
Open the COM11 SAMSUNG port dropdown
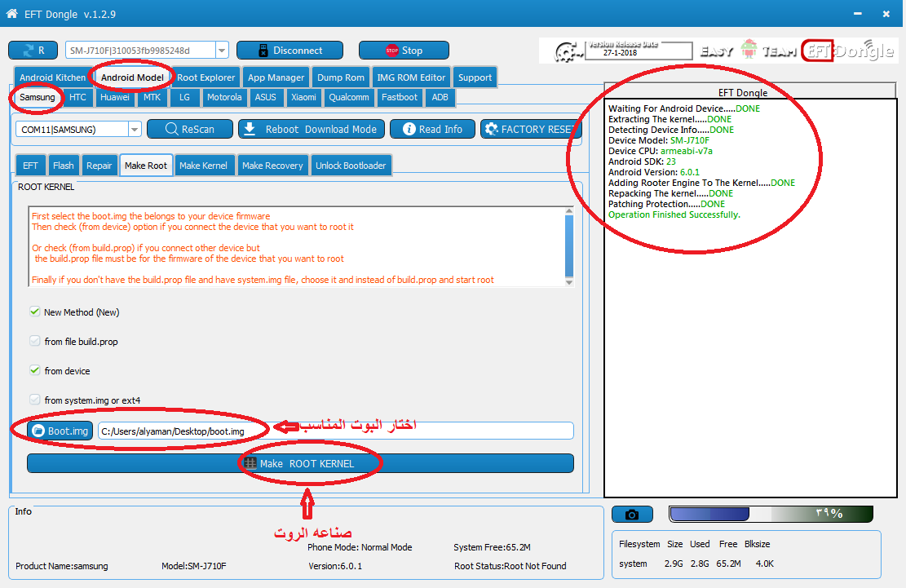(134, 130)
